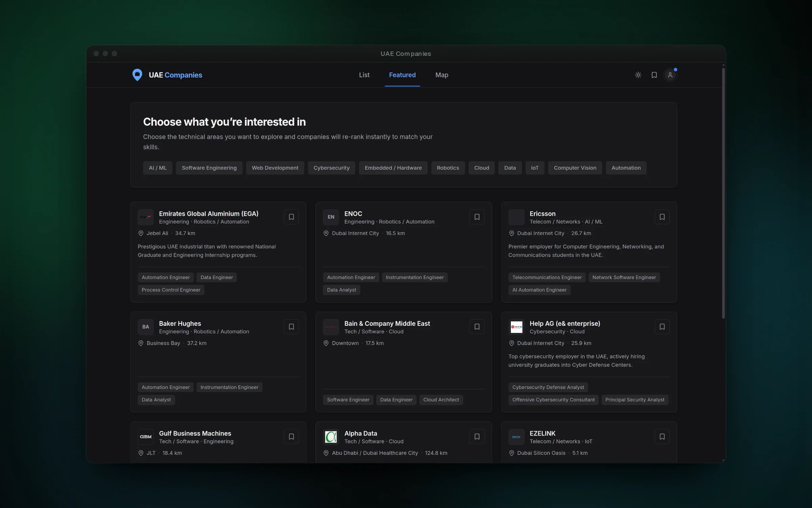Click the EGA company logo
Screen dimensions: 812x508
146,217
